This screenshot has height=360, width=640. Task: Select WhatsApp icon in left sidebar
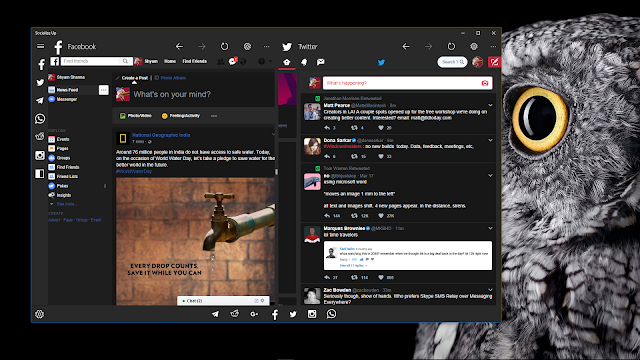click(x=40, y=118)
